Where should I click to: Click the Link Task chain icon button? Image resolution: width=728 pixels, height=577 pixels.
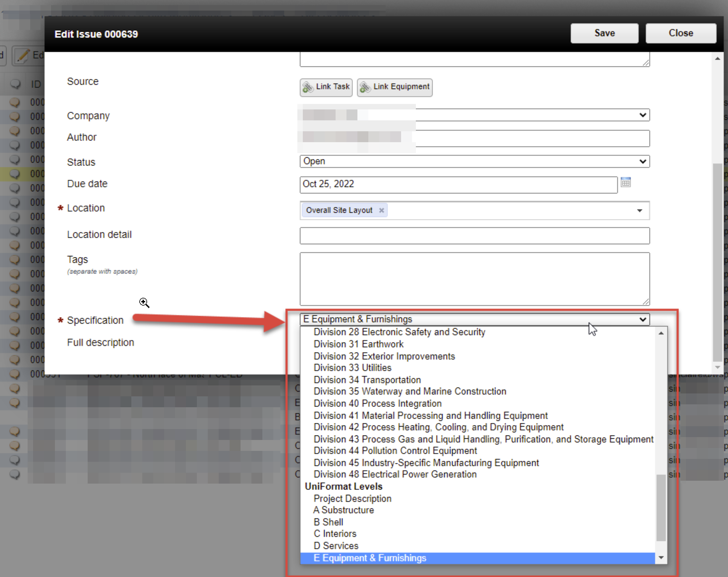[x=326, y=87]
